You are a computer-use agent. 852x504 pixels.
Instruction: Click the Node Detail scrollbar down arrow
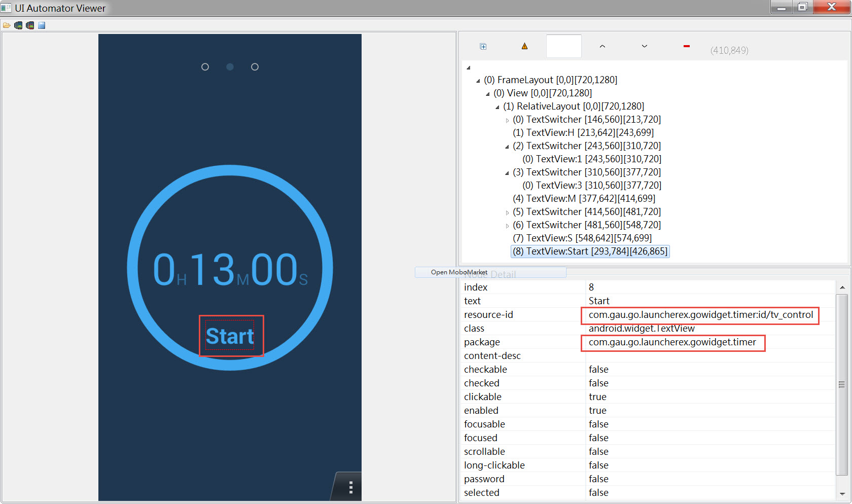842,493
